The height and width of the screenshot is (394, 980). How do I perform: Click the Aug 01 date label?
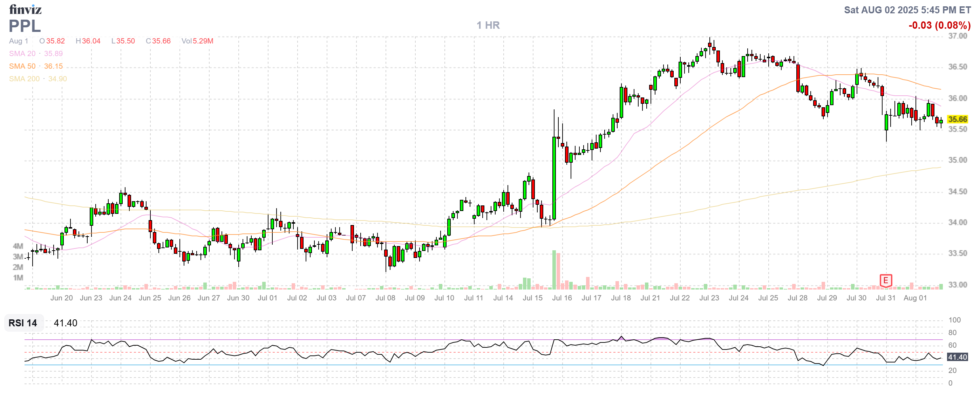tap(915, 298)
